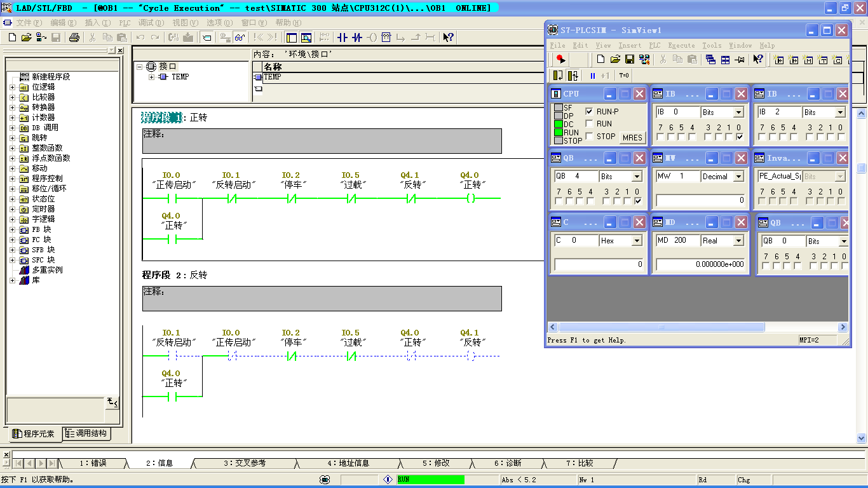This screenshot has height=488, width=868.
Task: Click the New file icon in LAD toolbar
Action: (11, 37)
